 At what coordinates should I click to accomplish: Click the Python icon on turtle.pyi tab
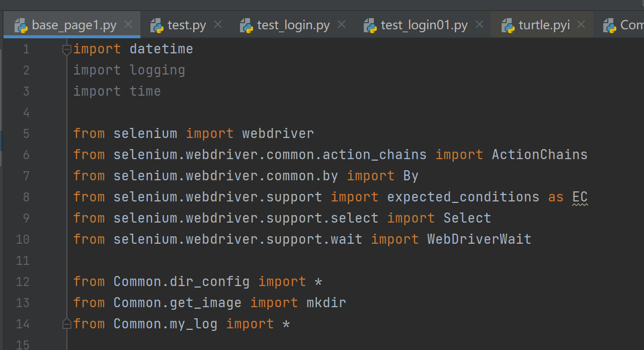tap(508, 25)
